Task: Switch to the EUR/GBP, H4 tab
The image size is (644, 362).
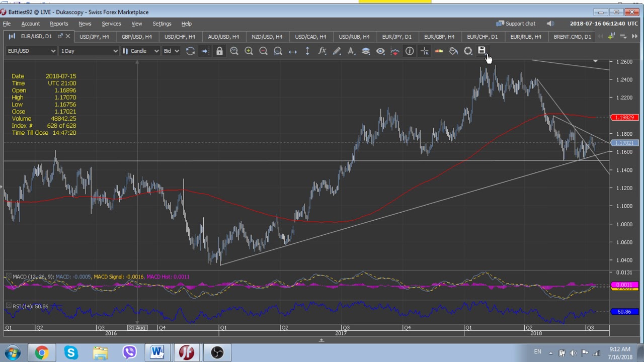Action: pos(439,37)
